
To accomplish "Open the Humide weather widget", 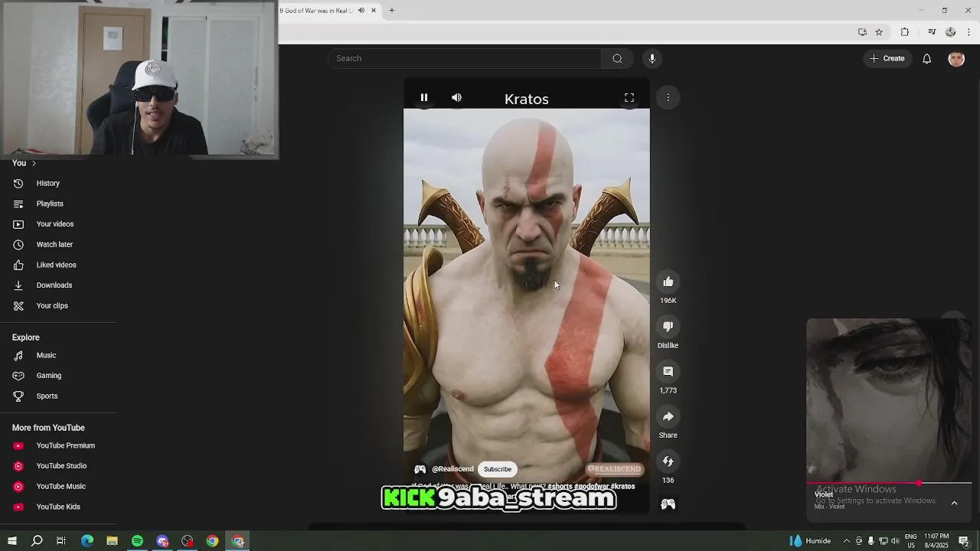I will tap(811, 541).
